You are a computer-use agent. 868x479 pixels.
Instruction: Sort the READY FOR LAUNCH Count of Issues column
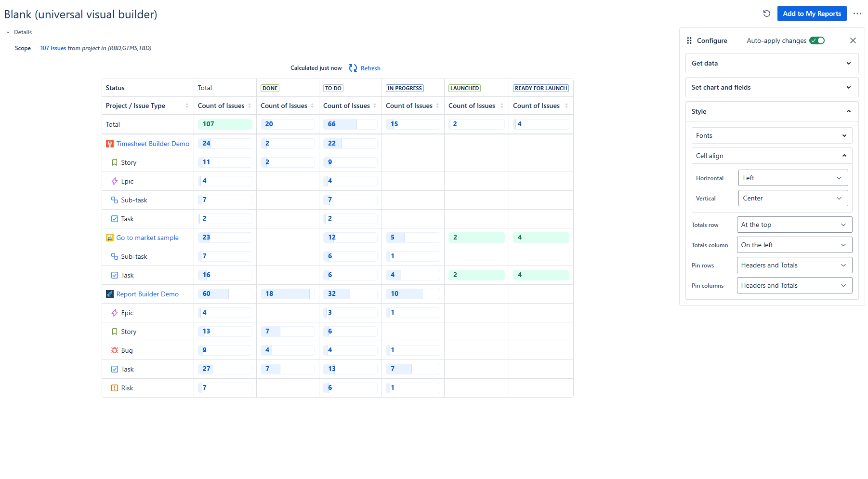[566, 106]
